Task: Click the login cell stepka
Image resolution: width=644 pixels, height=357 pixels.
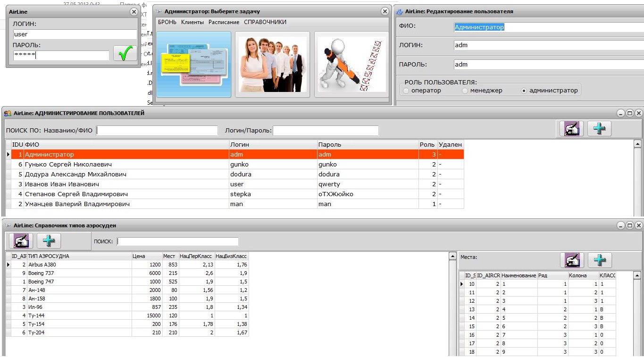Action: (x=273, y=194)
